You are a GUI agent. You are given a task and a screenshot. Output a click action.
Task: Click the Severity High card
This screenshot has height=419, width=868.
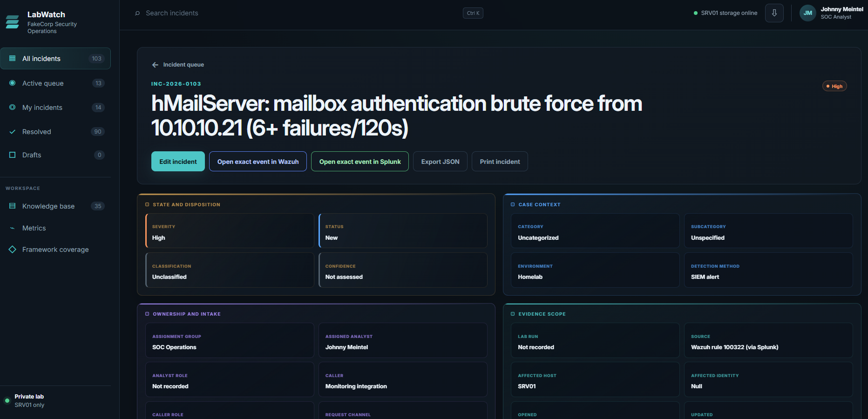pyautogui.click(x=230, y=231)
